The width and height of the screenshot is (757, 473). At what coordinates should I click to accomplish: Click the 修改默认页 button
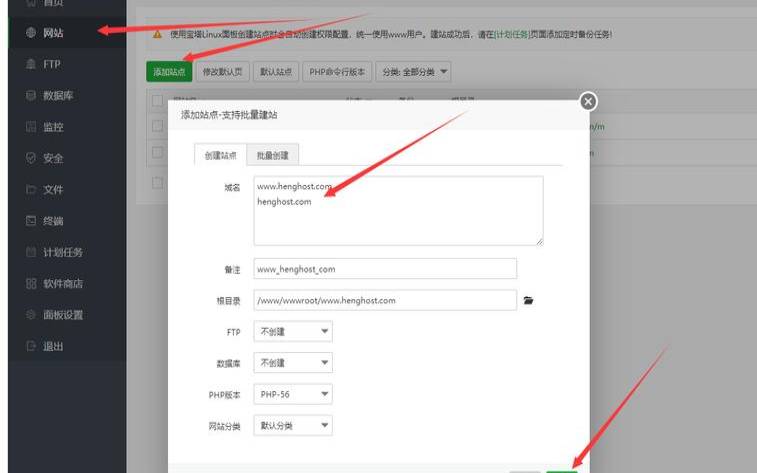coord(223,72)
